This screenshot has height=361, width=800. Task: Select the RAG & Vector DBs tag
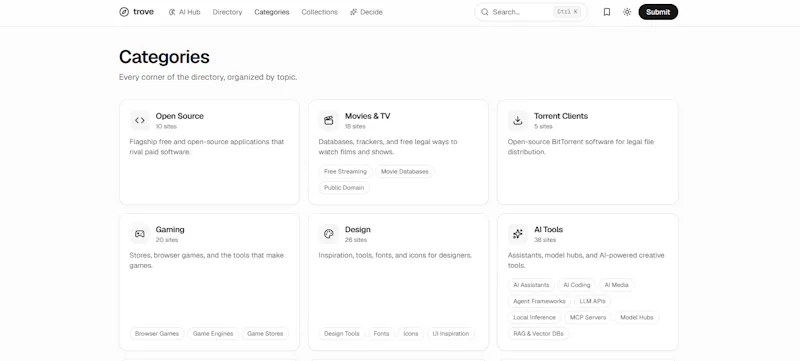[538, 333]
